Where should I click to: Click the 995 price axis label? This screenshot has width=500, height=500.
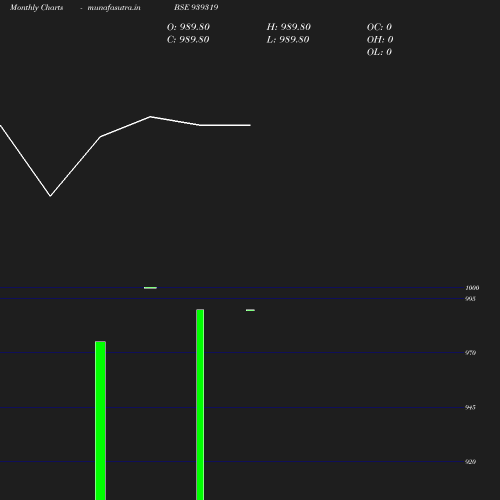coord(470,299)
